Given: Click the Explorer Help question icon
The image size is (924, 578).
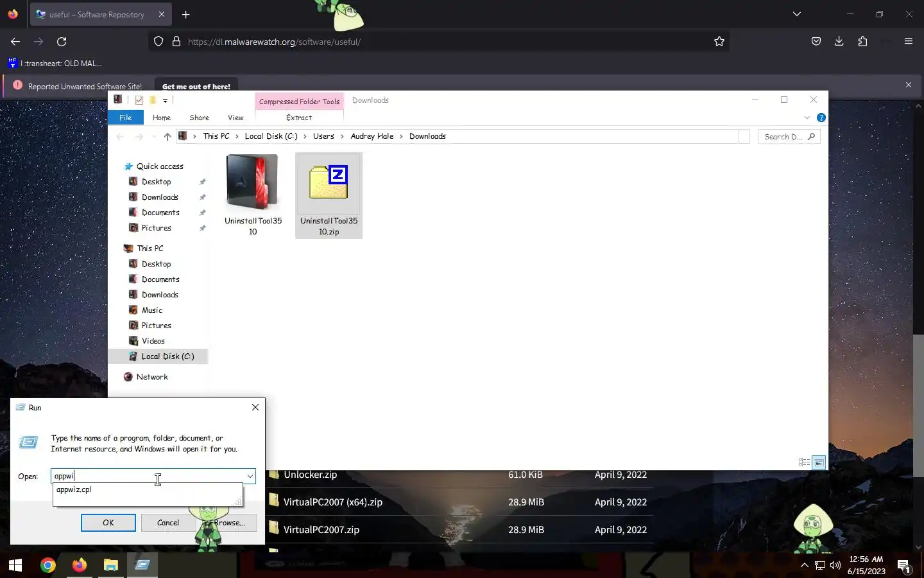Looking at the screenshot, I should [x=821, y=118].
